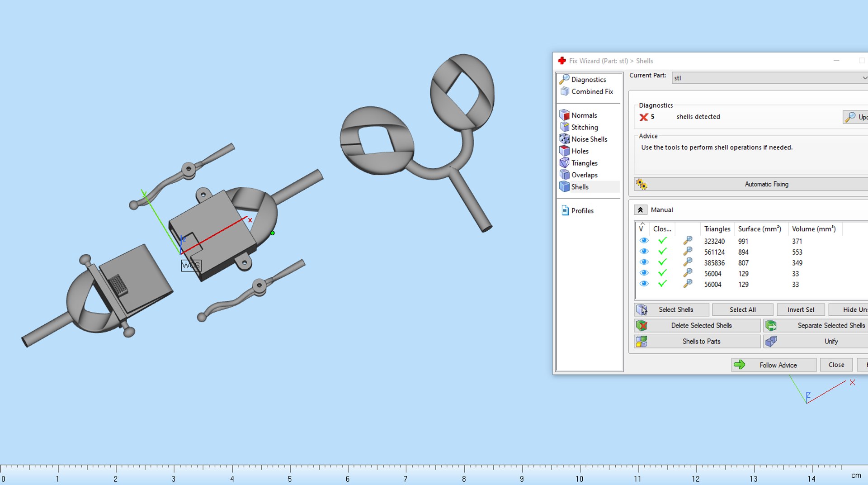
Task: Click the Fix Wizard red cross title icon
Action: [x=562, y=61]
